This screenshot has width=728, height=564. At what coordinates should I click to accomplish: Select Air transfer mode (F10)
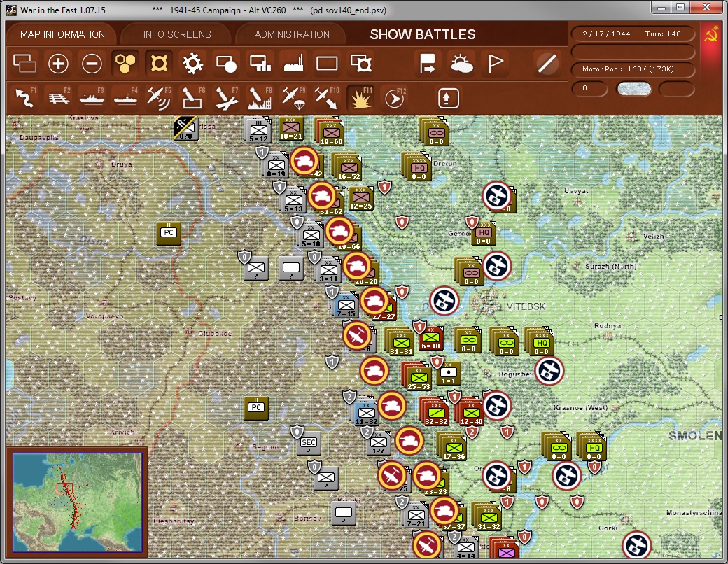click(327, 97)
